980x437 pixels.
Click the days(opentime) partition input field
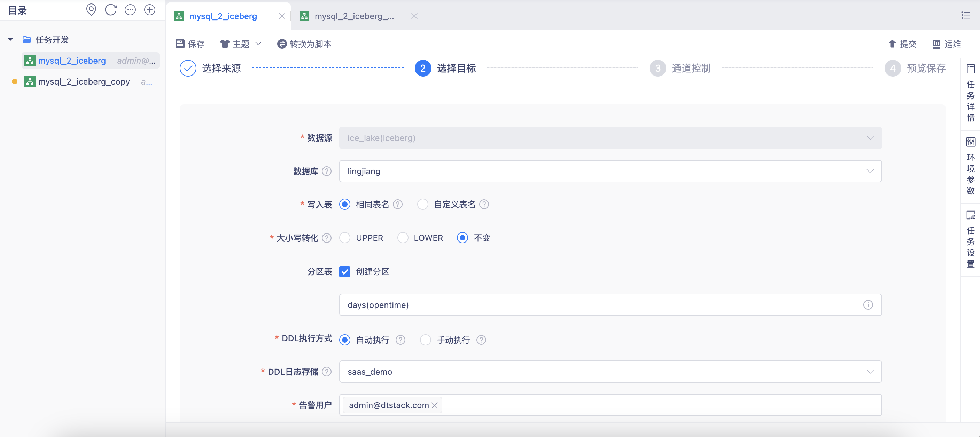pyautogui.click(x=610, y=305)
